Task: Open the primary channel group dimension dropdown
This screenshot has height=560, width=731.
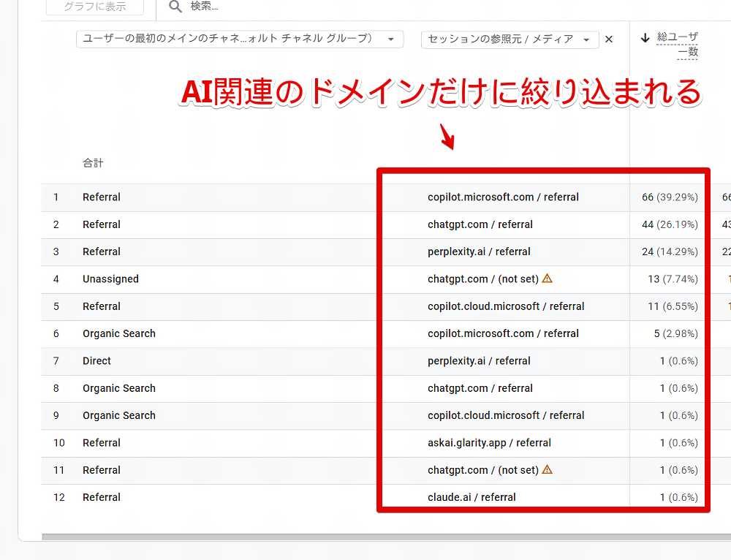Action: pos(240,39)
